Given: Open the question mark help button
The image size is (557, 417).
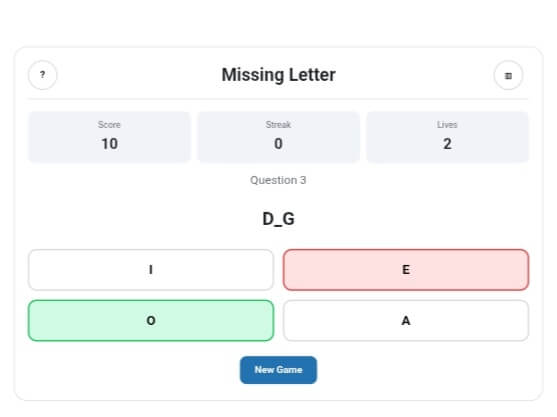Looking at the screenshot, I should (43, 75).
